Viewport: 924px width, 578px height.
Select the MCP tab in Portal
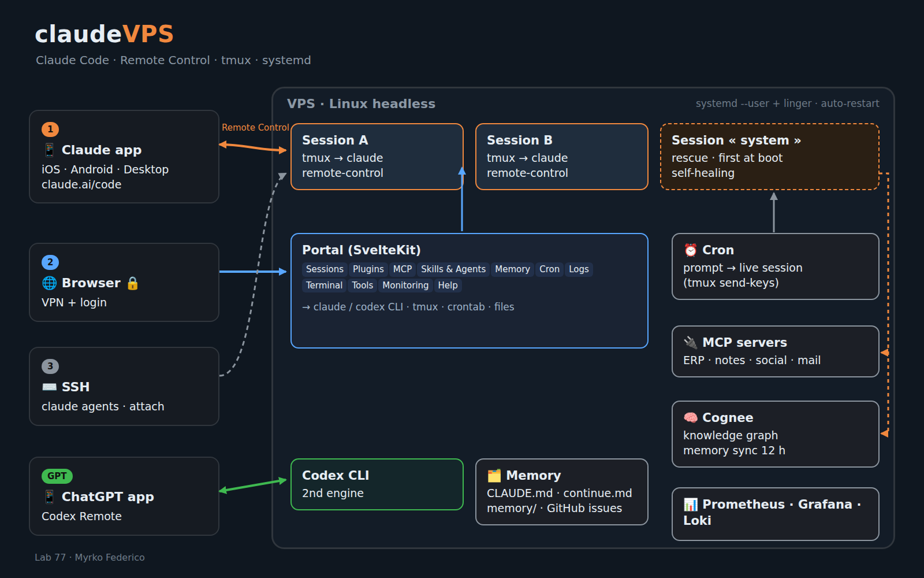point(403,269)
